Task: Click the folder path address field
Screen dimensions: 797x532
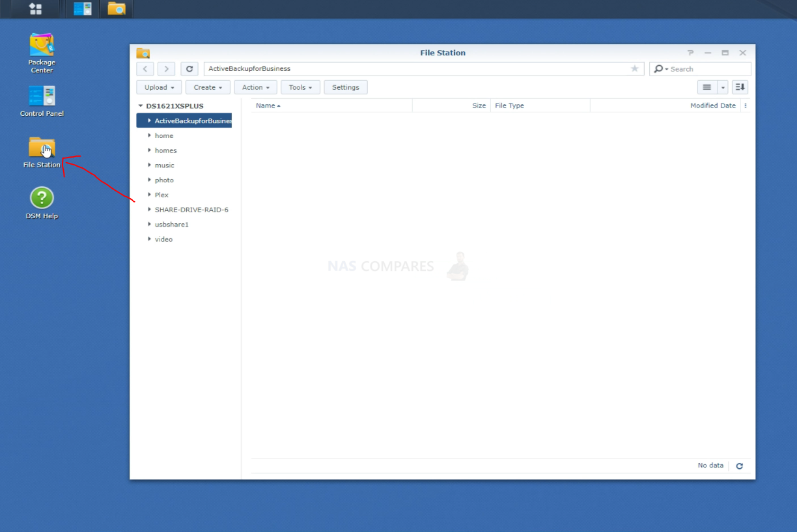Action: pyautogui.click(x=415, y=69)
